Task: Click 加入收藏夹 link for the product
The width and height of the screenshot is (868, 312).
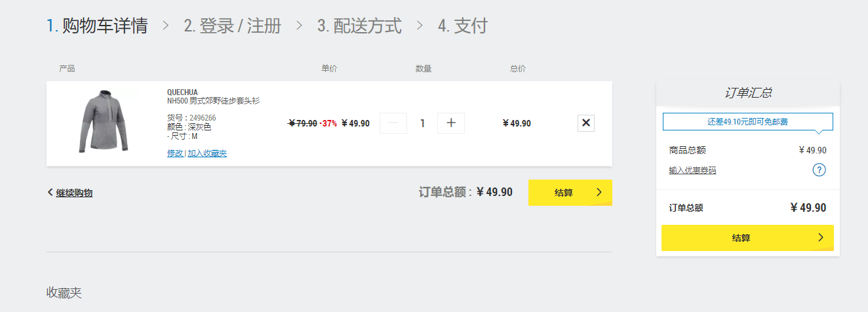Action: point(207,153)
